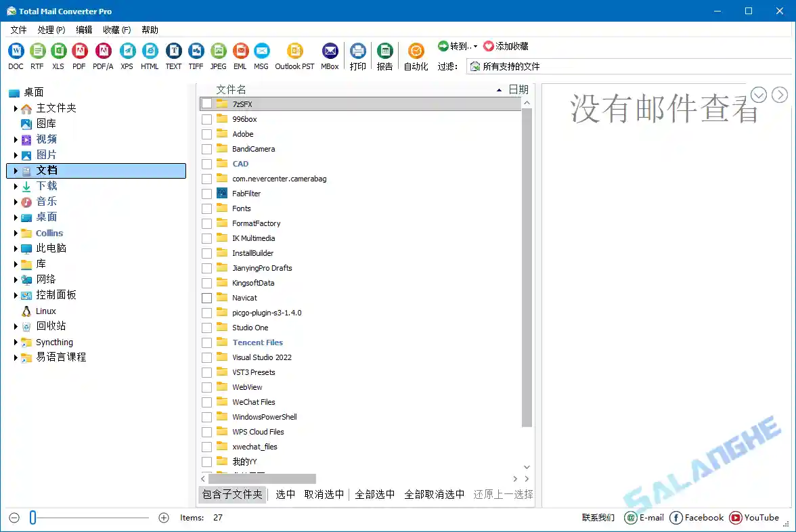Select the EML conversion icon
796x532 pixels.
[240, 51]
